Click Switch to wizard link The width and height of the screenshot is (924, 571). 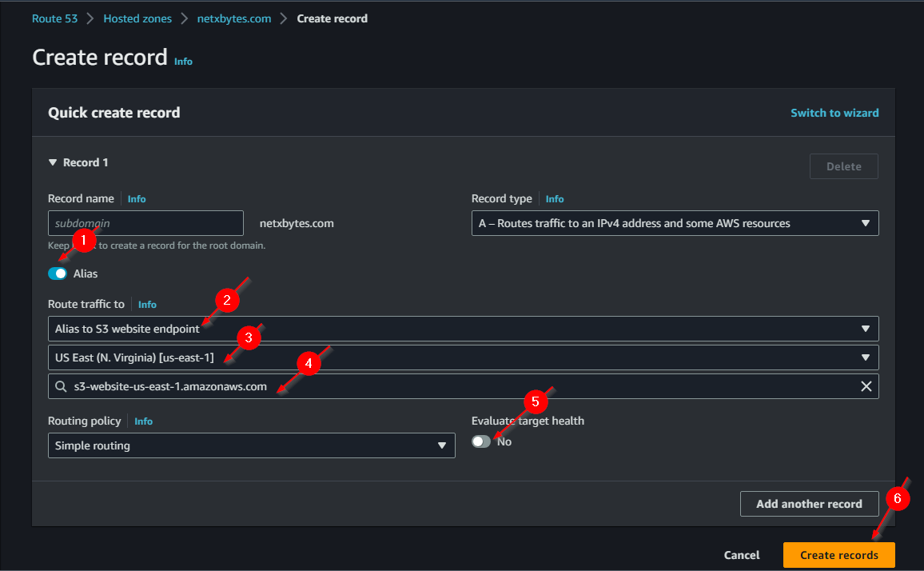[834, 113]
